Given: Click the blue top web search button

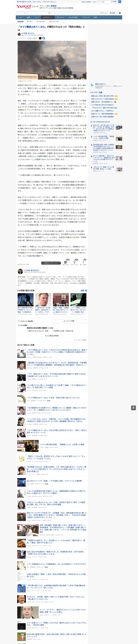Looking at the screenshot, I should pyautogui.click(x=120, y=2).
